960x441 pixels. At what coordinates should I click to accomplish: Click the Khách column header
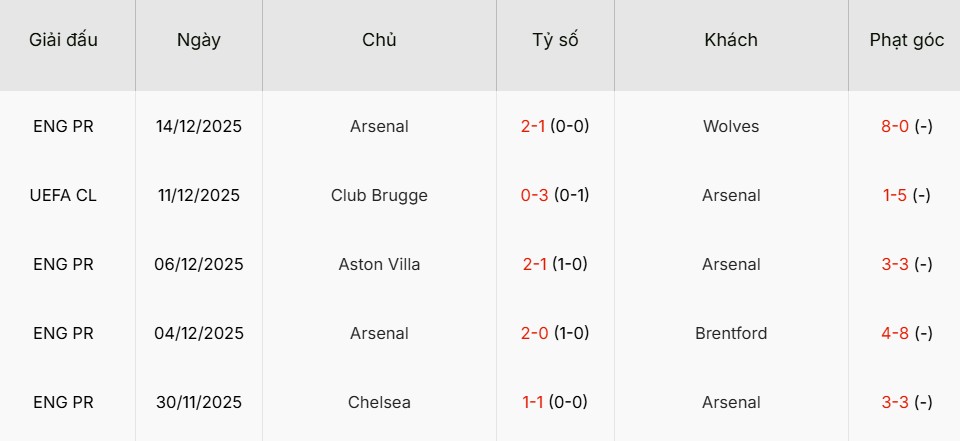pos(731,40)
